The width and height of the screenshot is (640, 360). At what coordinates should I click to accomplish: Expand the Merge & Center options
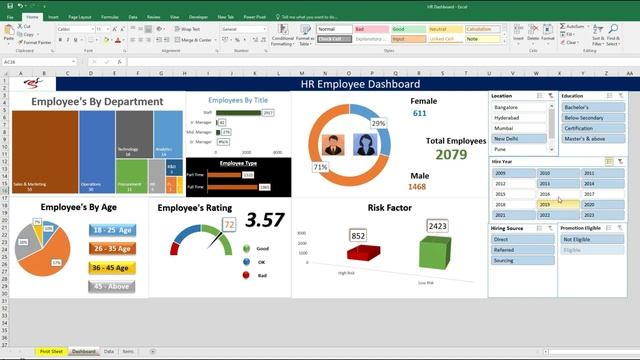(216, 40)
